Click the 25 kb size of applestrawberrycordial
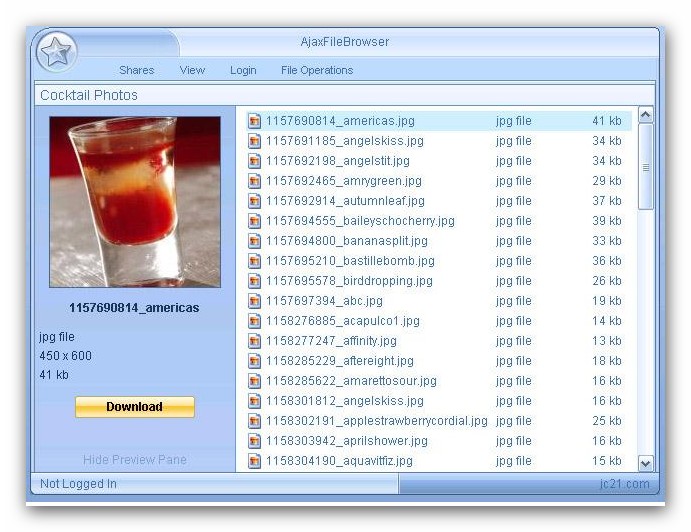691x532 pixels. (607, 421)
